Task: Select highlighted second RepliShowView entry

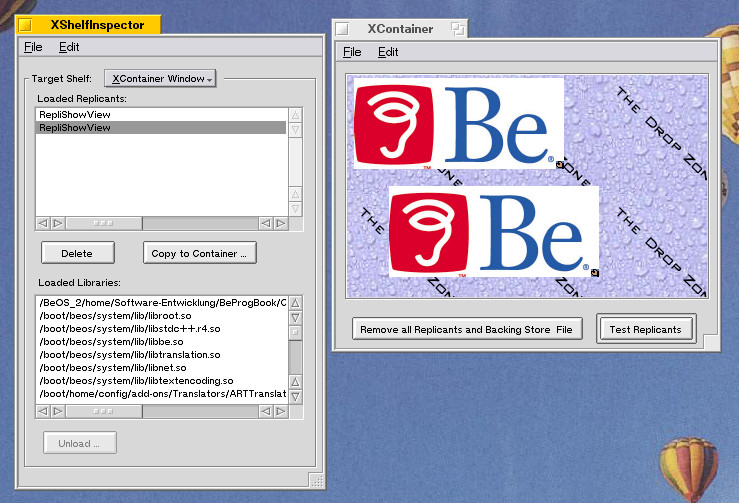Action: [x=161, y=128]
